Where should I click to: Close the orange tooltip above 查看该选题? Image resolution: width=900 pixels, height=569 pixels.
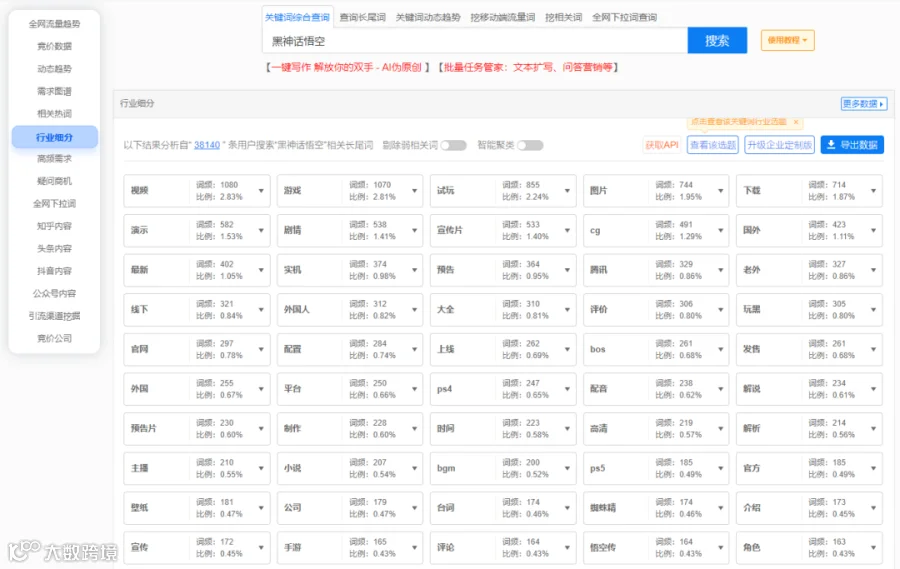point(796,122)
